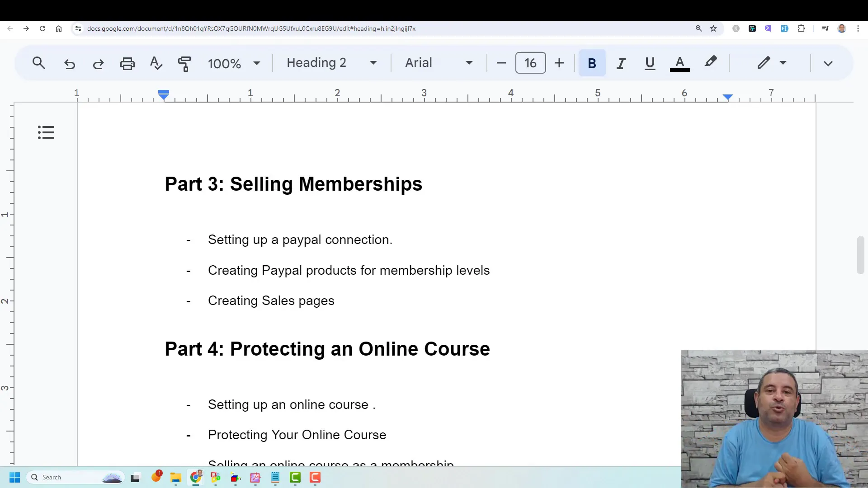This screenshot has width=868, height=488.
Task: Select the document outline toggle icon
Action: [x=46, y=133]
